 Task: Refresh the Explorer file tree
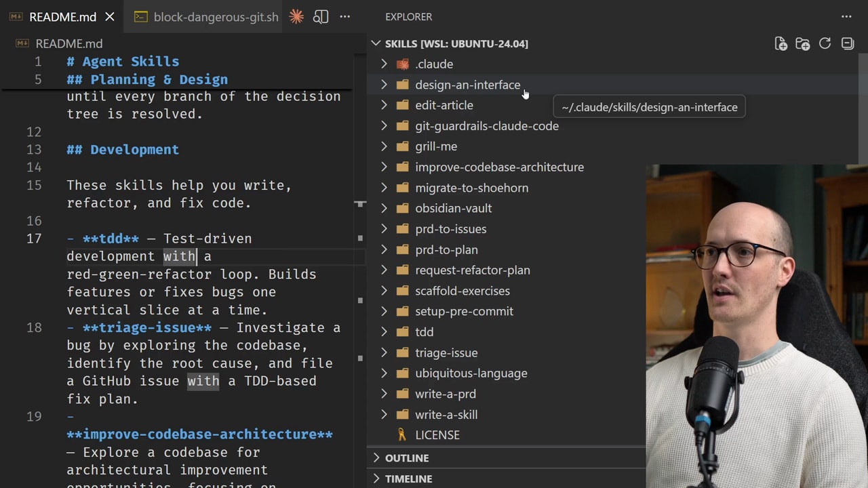tap(825, 43)
